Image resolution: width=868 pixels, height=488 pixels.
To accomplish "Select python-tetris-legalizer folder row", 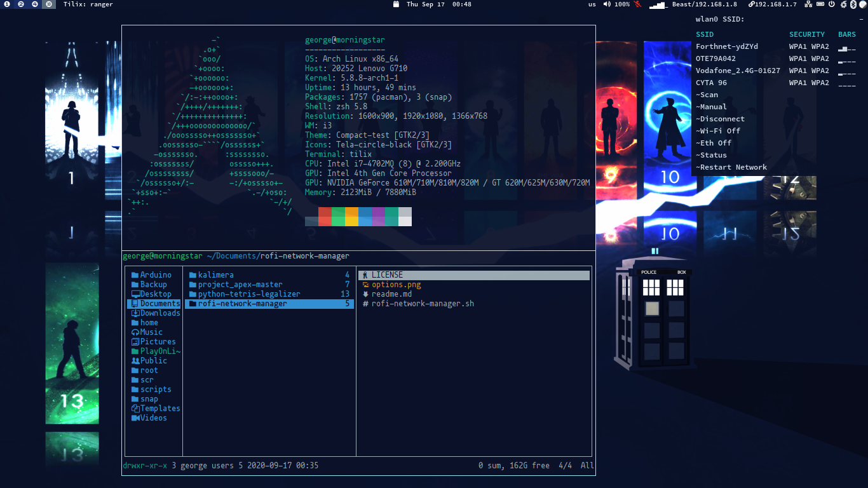I will pyautogui.click(x=269, y=294).
